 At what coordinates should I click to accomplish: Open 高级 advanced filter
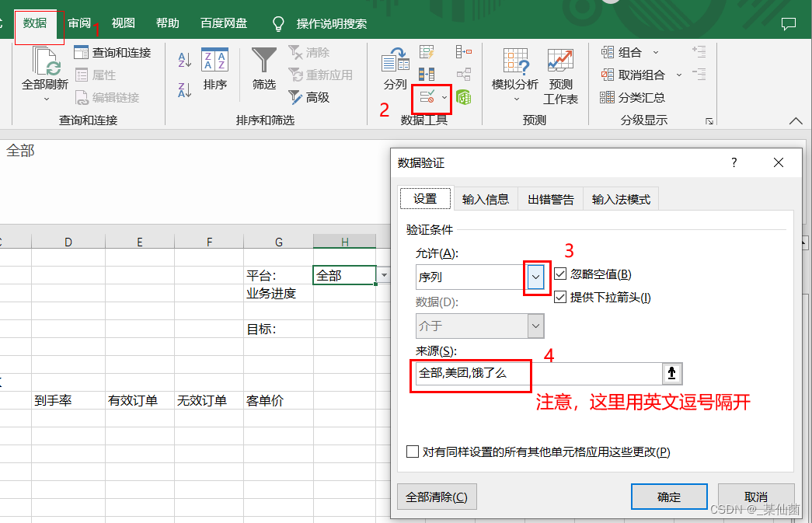[309, 97]
